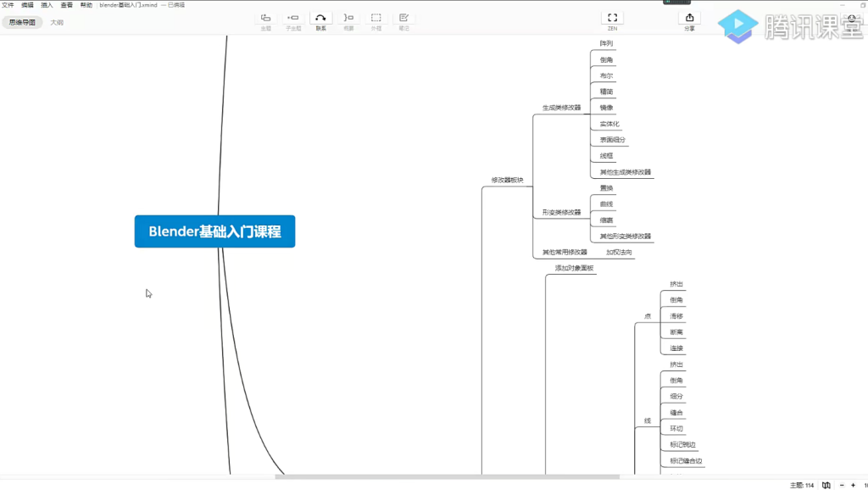This screenshot has width=868, height=490.
Task: Select the 缝合 topic
Action: pos(676,413)
